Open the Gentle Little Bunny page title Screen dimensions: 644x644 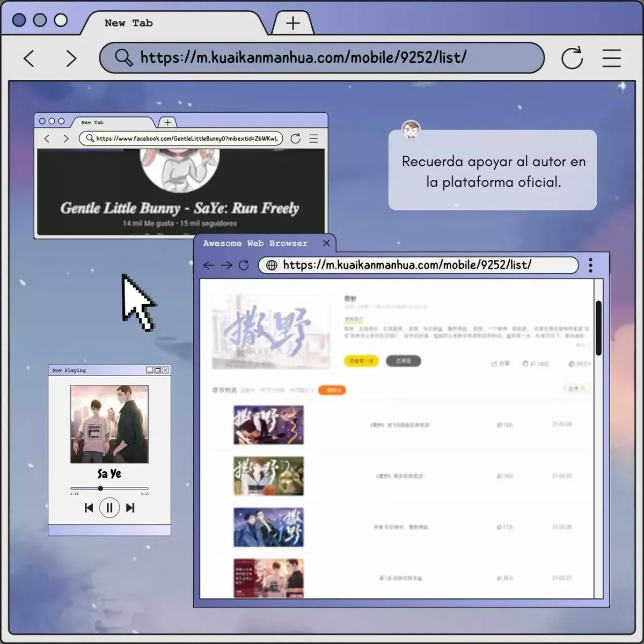[179, 208]
